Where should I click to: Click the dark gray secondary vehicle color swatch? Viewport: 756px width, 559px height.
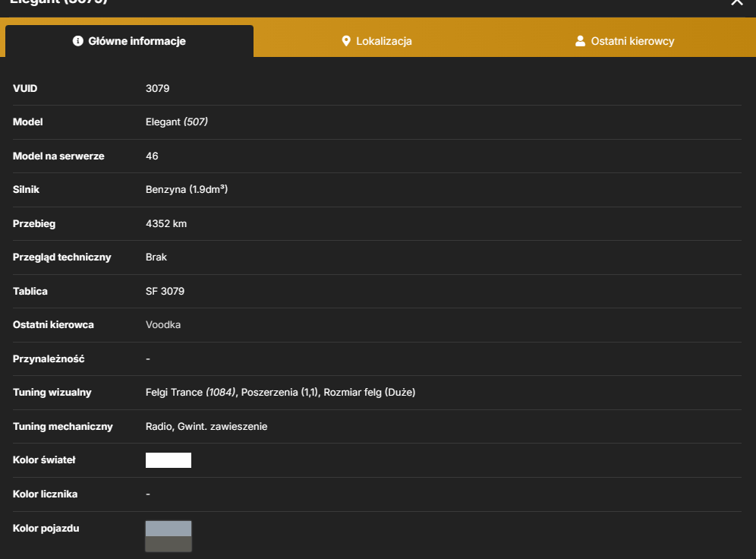[x=169, y=544]
